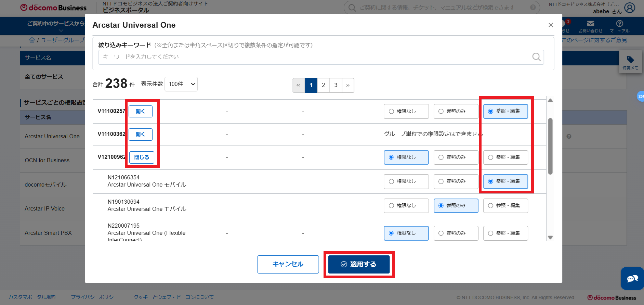
Task: Select 参照・編集 for N190130694
Action: click(x=505, y=206)
